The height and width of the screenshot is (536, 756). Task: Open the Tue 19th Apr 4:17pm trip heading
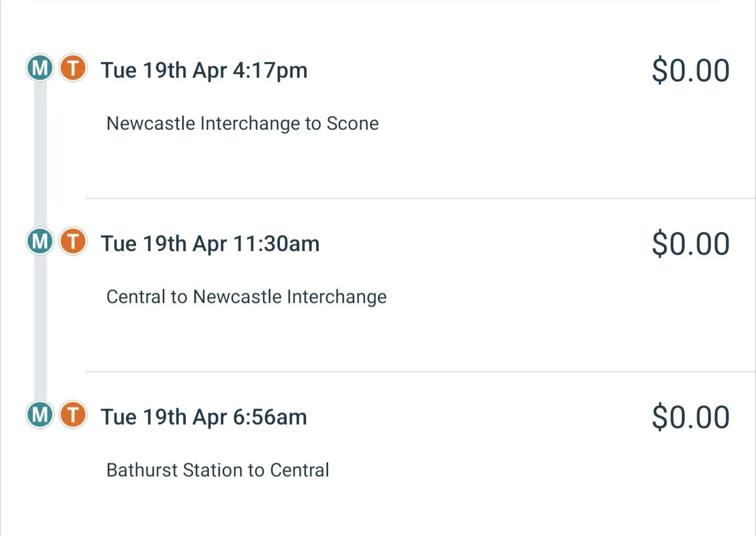coord(204,70)
